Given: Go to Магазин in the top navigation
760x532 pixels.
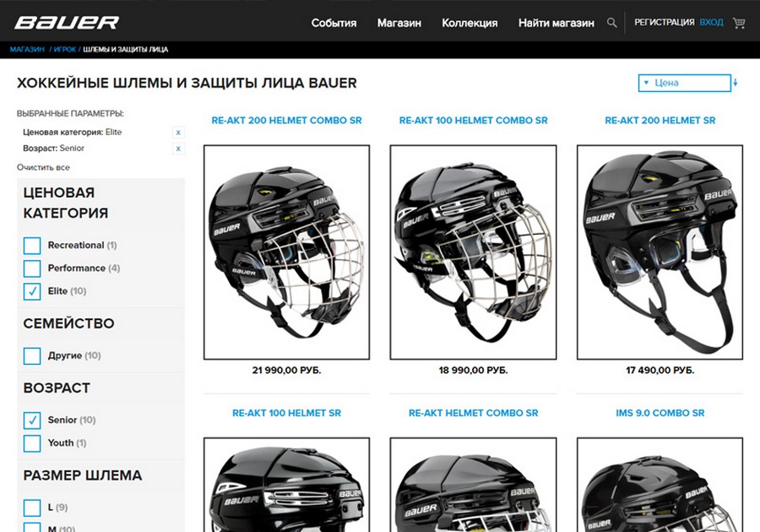Looking at the screenshot, I should pos(399,23).
